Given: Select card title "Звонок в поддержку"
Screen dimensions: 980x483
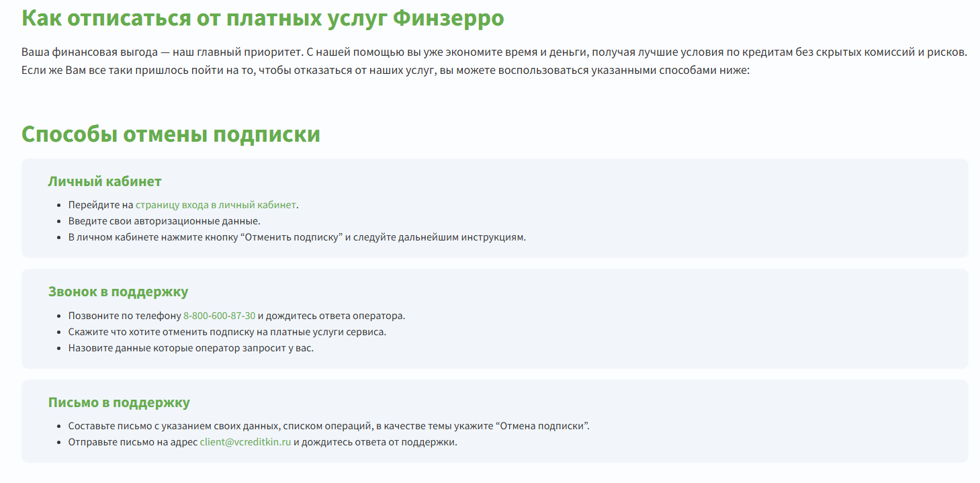Looking at the screenshot, I should (x=118, y=292).
